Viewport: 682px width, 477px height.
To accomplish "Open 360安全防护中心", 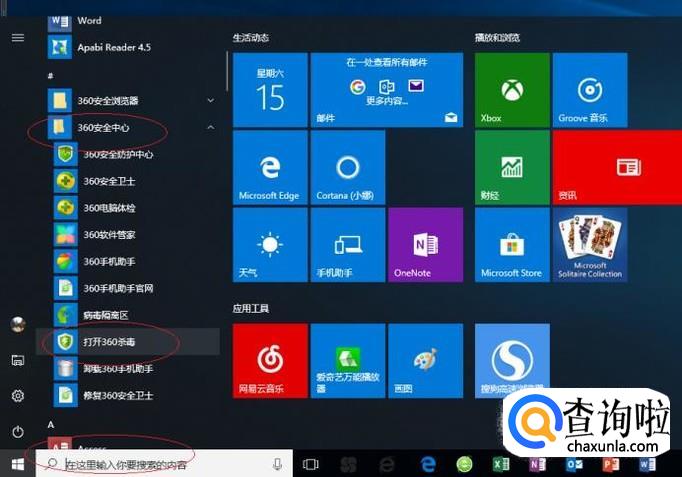I will (128, 154).
